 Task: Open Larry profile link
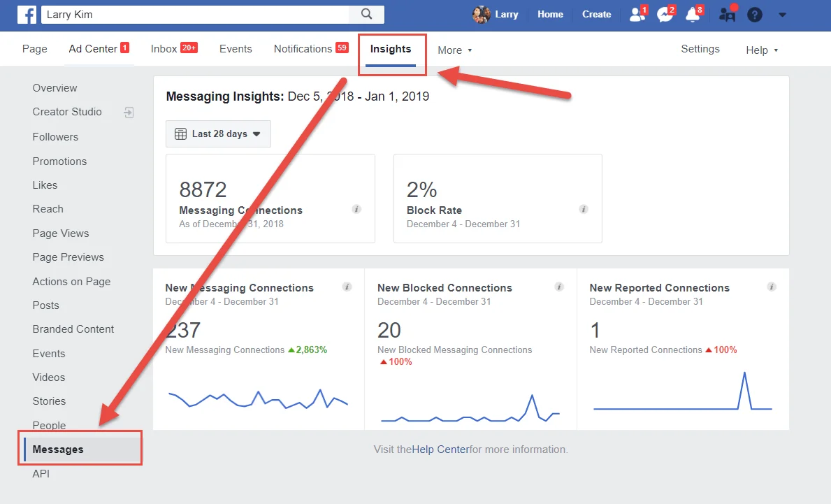click(506, 14)
